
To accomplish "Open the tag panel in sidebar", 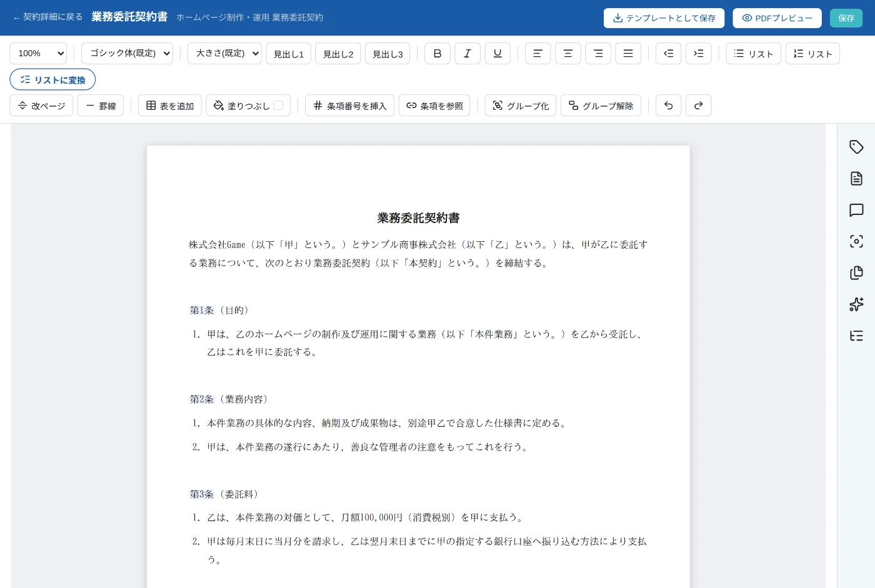I will (x=856, y=147).
